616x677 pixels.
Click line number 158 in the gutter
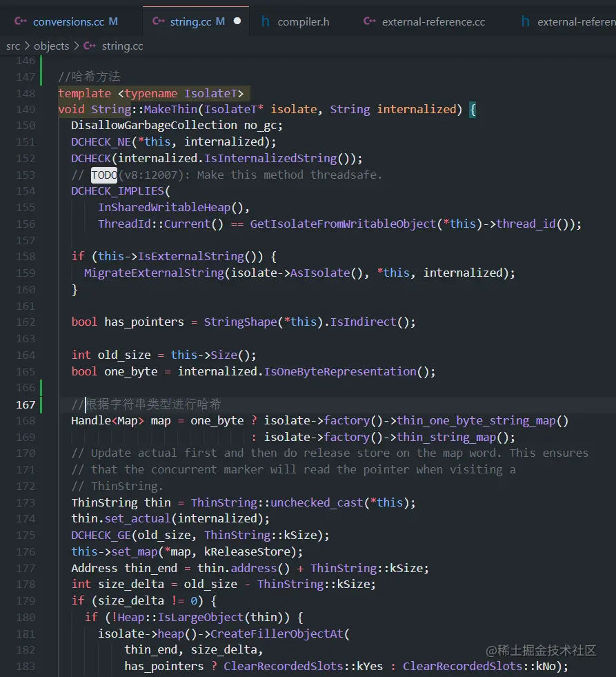[x=26, y=257]
